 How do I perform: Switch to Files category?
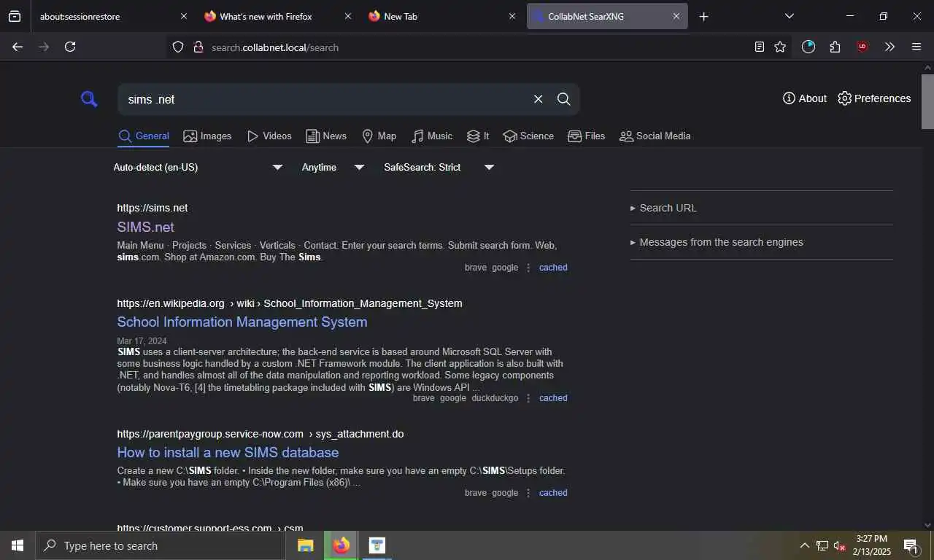tap(587, 136)
